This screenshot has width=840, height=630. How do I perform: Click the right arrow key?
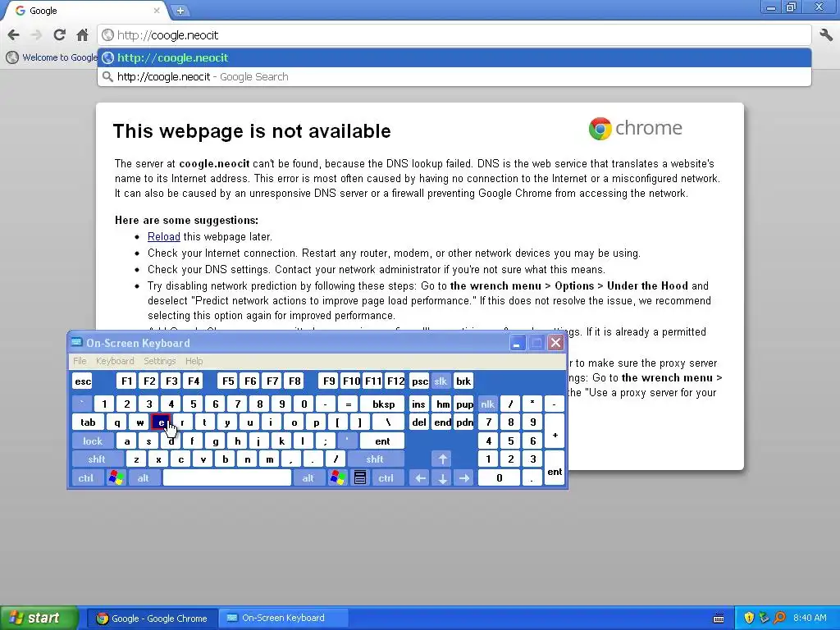[x=464, y=478]
